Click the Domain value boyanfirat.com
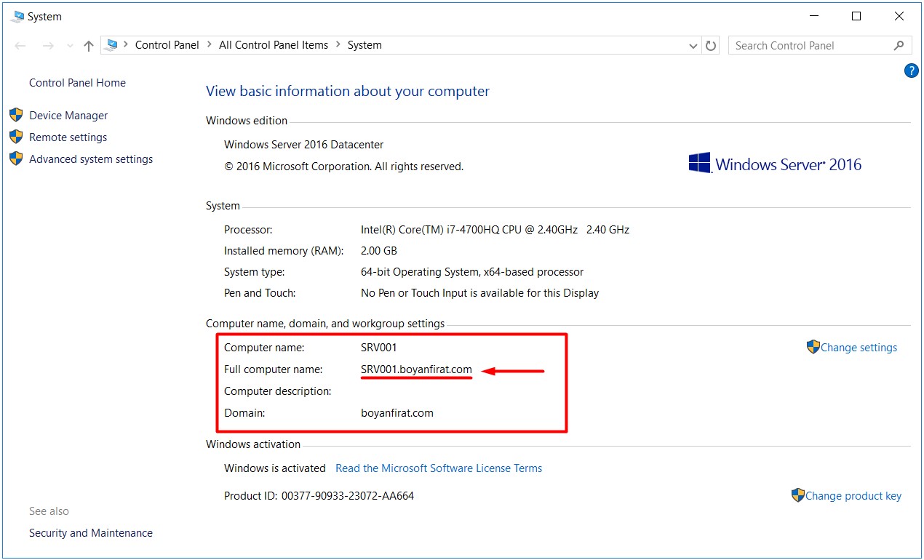This screenshot has height=560, width=924. coord(397,413)
